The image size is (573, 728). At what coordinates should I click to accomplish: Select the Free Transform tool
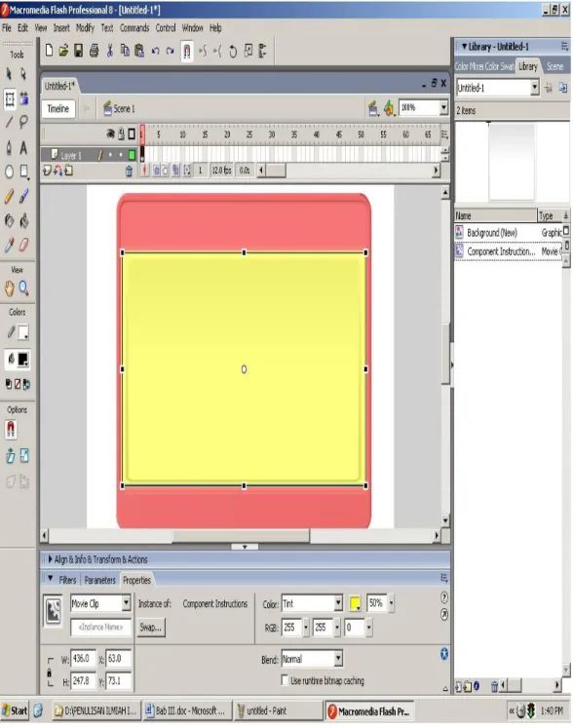click(10, 98)
